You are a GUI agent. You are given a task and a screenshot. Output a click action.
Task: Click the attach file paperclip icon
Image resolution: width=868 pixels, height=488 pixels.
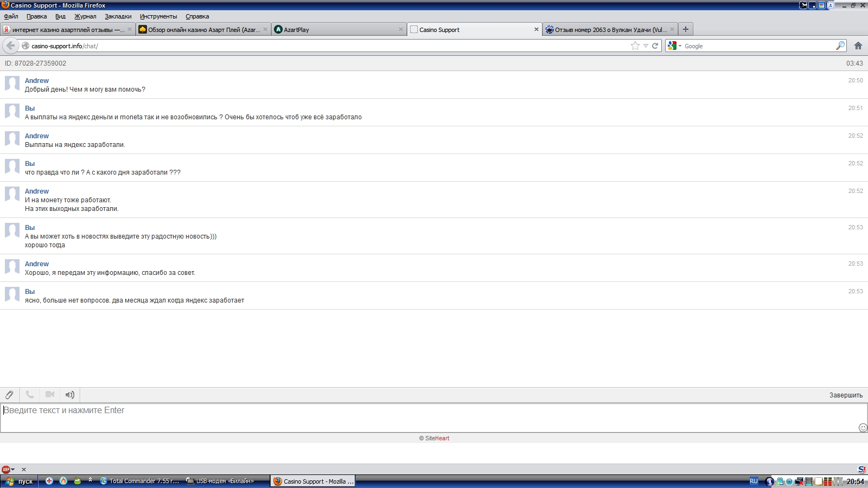9,395
